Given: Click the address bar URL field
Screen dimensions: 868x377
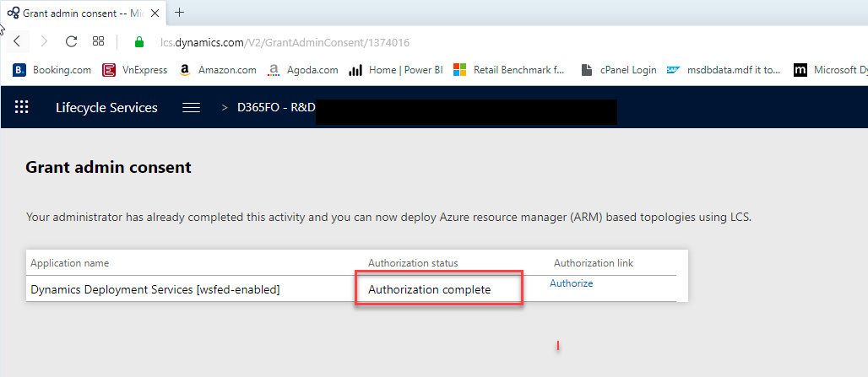Looking at the screenshot, I should (285, 42).
